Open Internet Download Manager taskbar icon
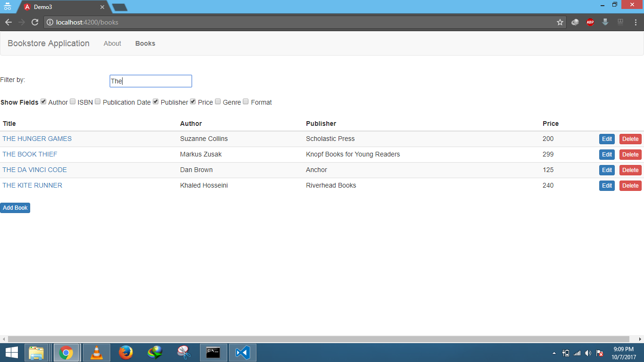The image size is (644, 362). [155, 353]
